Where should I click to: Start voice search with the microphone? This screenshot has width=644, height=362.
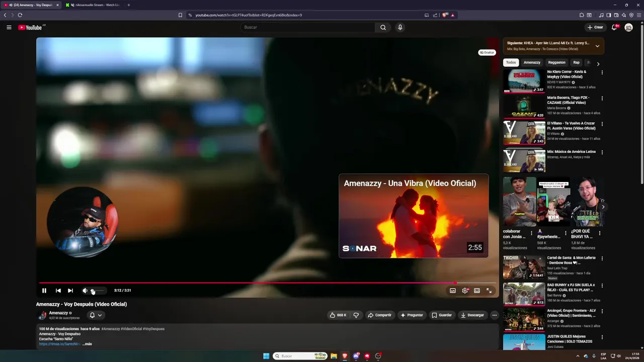coord(400,27)
